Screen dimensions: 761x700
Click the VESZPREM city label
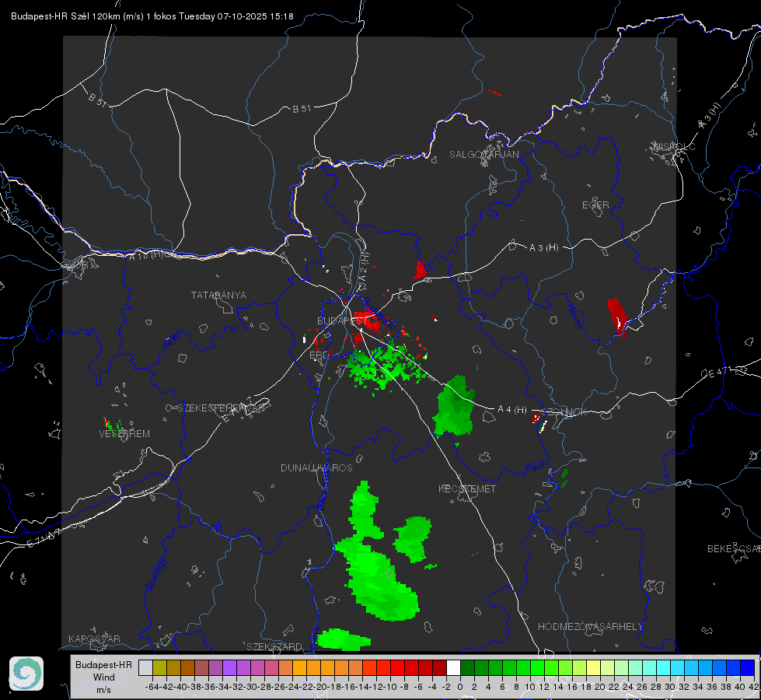(x=124, y=434)
